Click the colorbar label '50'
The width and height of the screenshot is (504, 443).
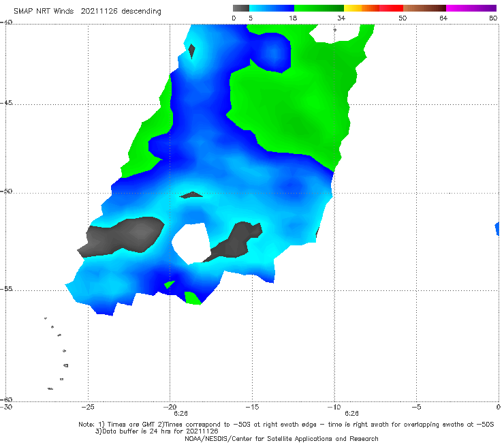[x=403, y=18]
